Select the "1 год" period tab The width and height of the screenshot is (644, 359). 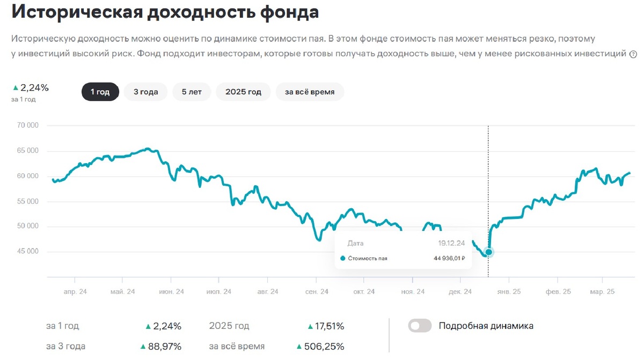[x=100, y=91]
